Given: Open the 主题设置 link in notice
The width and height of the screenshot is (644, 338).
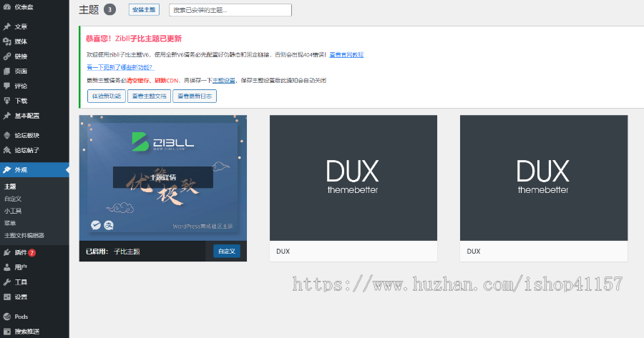Looking at the screenshot, I should coord(223,81).
